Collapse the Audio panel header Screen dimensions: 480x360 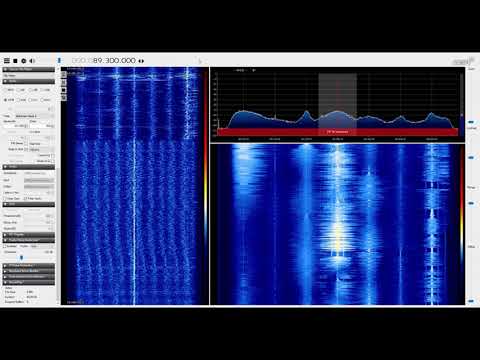click(x=29, y=167)
